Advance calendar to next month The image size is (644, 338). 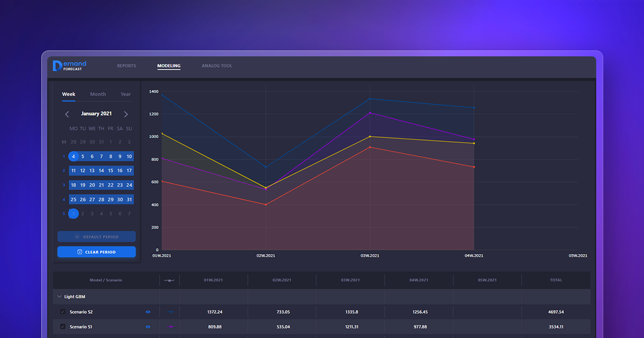click(x=126, y=114)
